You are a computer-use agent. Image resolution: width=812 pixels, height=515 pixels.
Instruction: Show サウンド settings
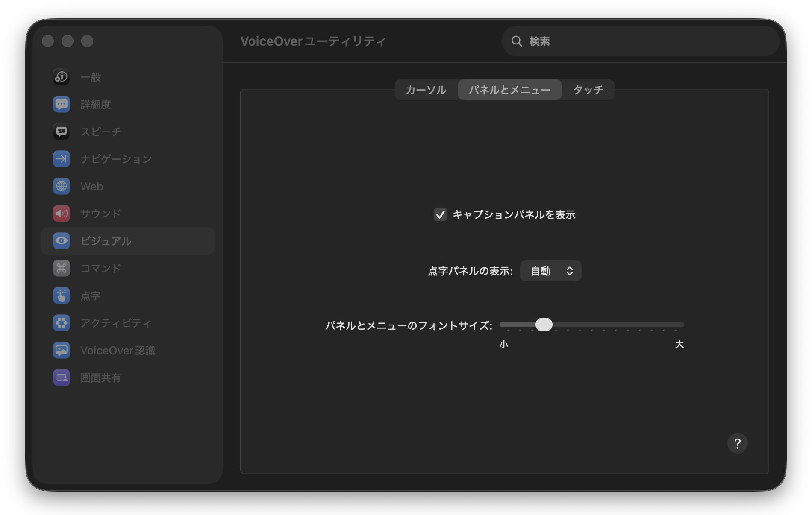coord(101,214)
